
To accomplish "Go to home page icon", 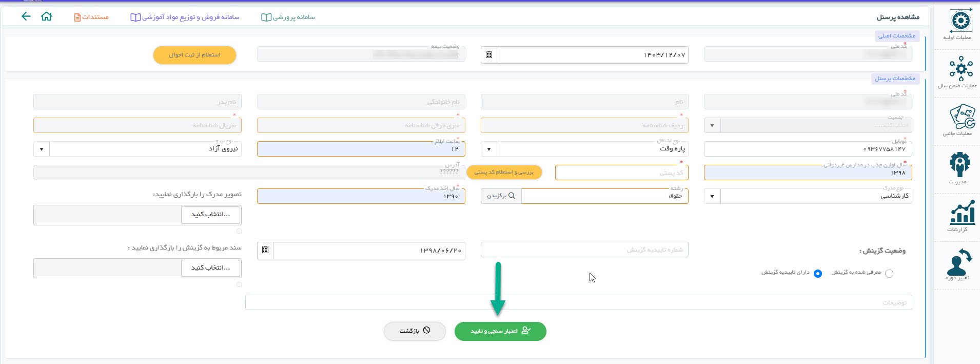I will click(x=47, y=16).
